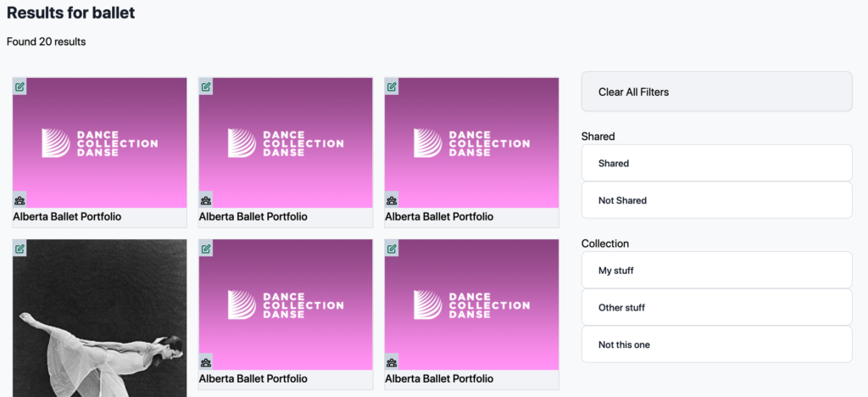This screenshot has height=397, width=868.
Task: Click shared-group icon on third top-row card
Action: 392,200
